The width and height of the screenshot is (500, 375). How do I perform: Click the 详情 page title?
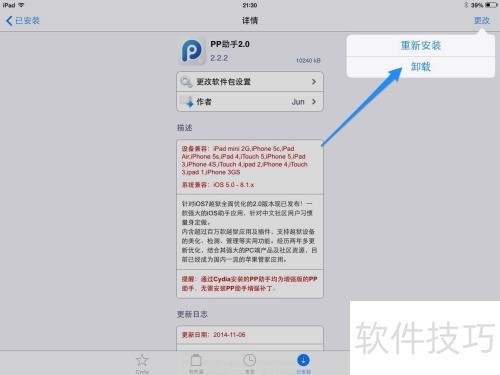point(250,21)
